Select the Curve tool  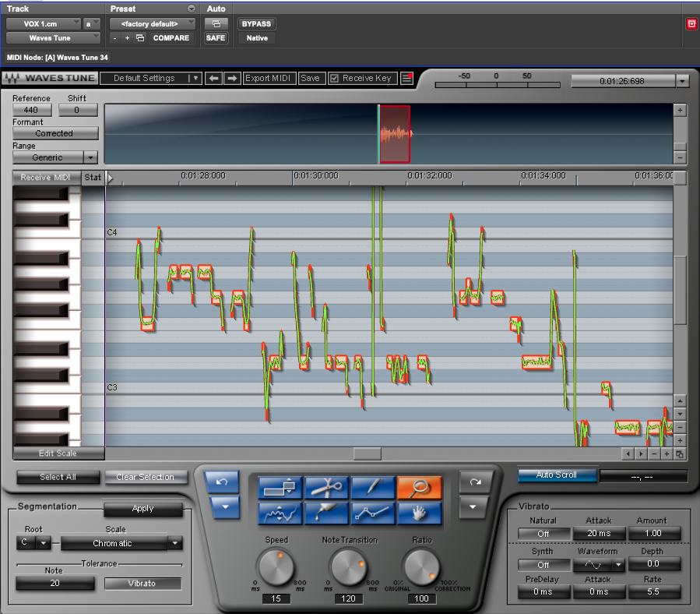pyautogui.click(x=280, y=513)
